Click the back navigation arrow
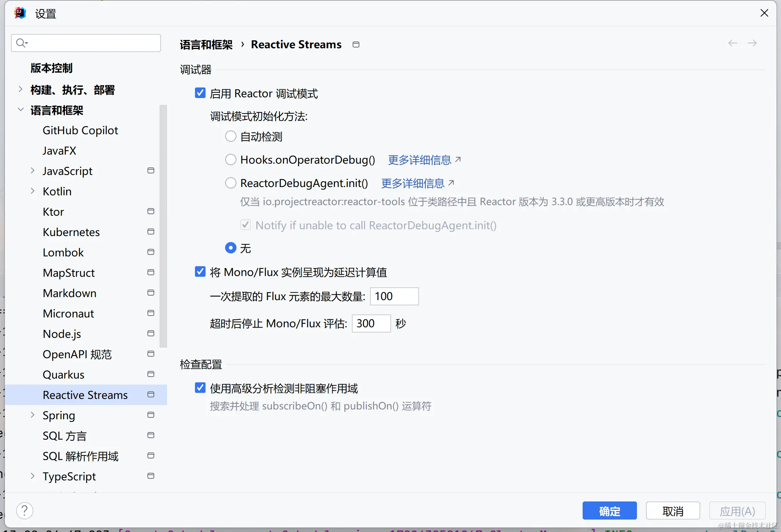 [x=732, y=43]
